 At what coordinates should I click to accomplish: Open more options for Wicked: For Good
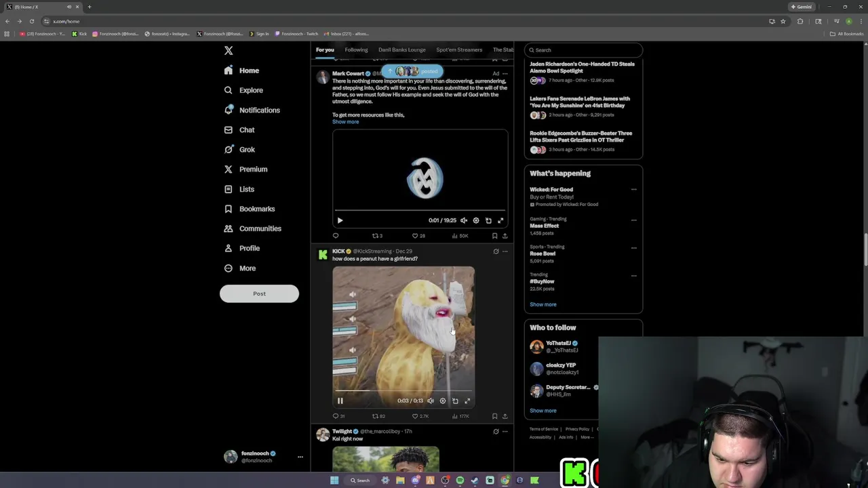(634, 190)
